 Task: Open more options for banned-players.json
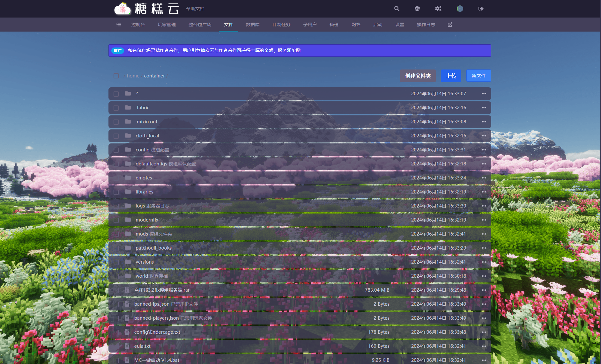[x=484, y=318]
